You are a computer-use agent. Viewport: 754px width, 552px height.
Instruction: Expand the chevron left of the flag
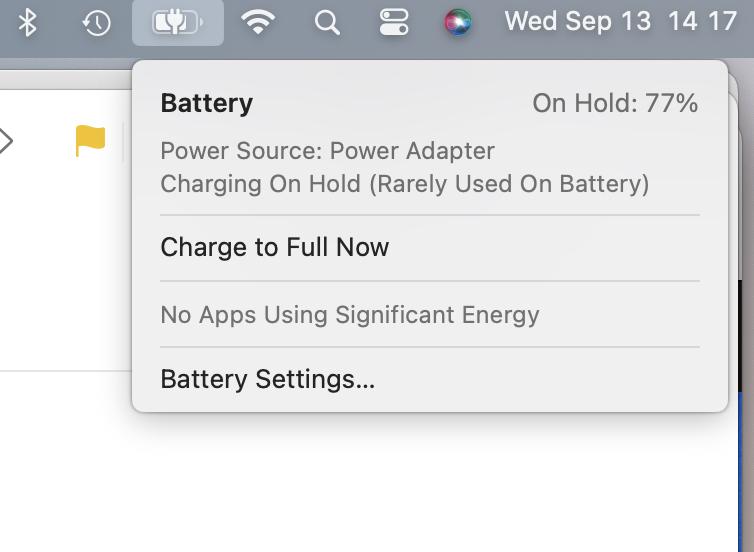6,141
